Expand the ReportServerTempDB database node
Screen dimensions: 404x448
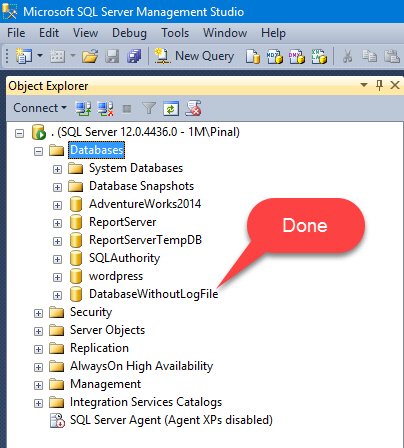pyautogui.click(x=57, y=242)
